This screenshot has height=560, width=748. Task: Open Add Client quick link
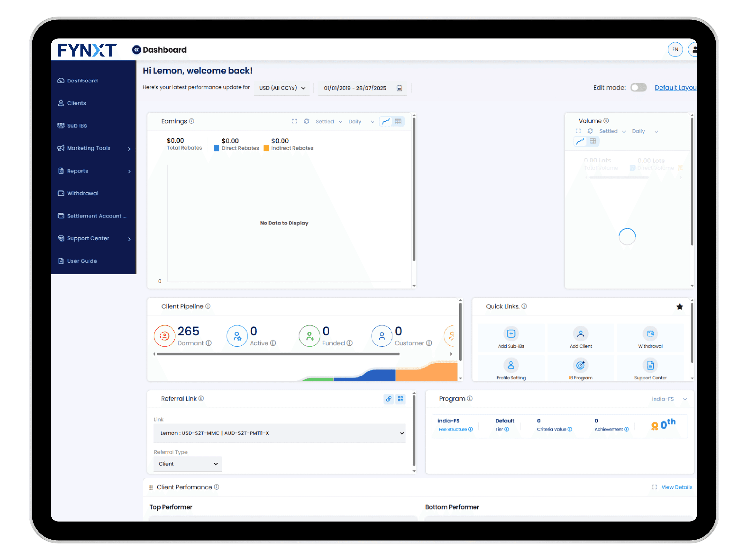(x=580, y=338)
